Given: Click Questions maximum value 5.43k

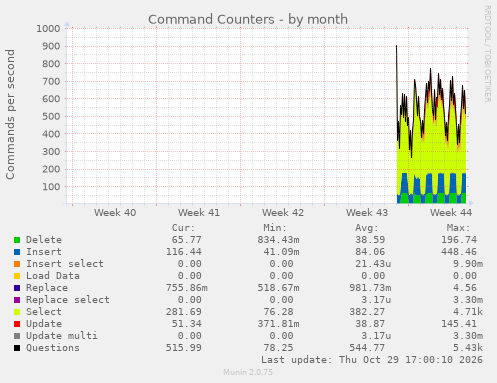Looking at the screenshot, I should 468,348.
